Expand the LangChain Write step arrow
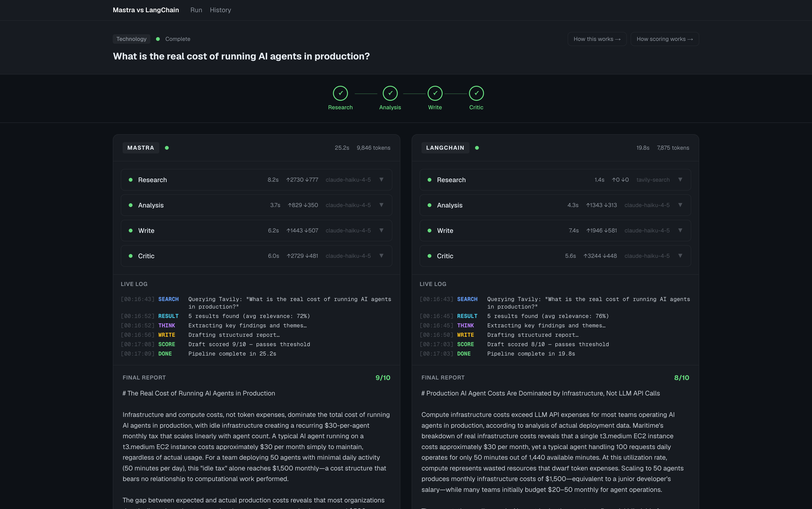The image size is (812, 509). pyautogui.click(x=680, y=230)
